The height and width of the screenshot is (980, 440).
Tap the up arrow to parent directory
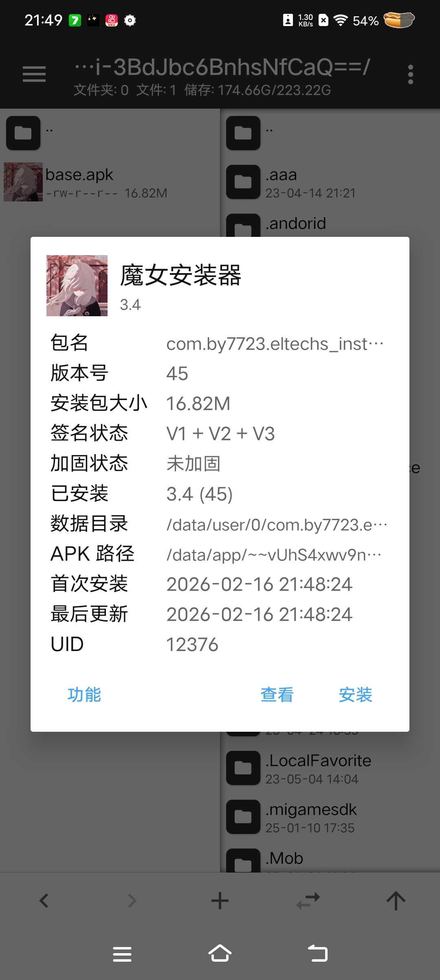396,901
